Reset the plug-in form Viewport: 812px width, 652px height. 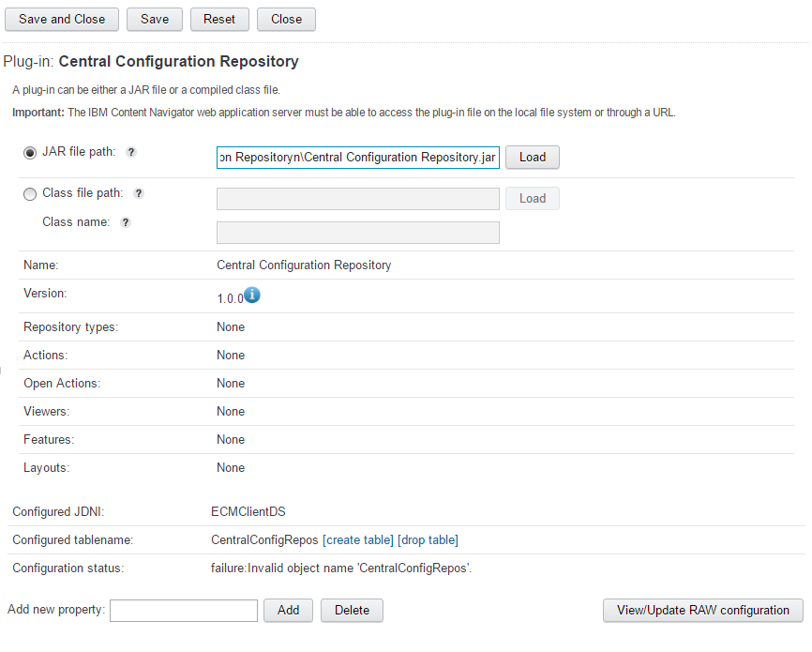pos(219,19)
